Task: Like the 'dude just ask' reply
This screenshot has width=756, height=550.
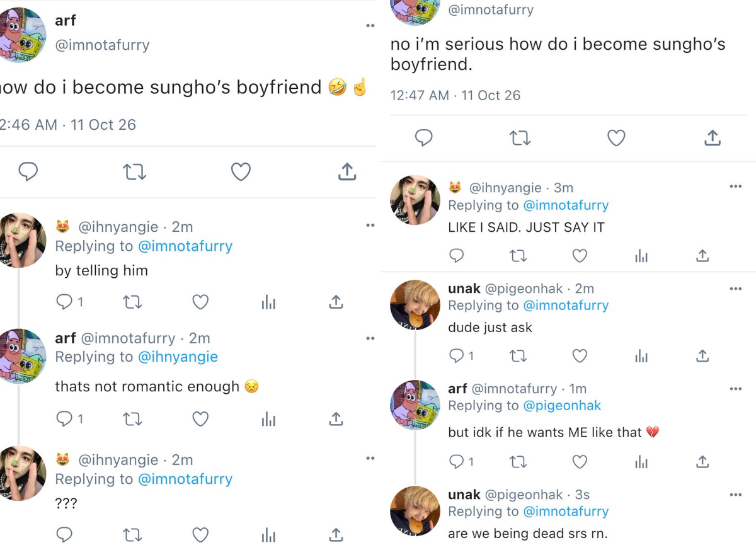Action: pyautogui.click(x=580, y=356)
